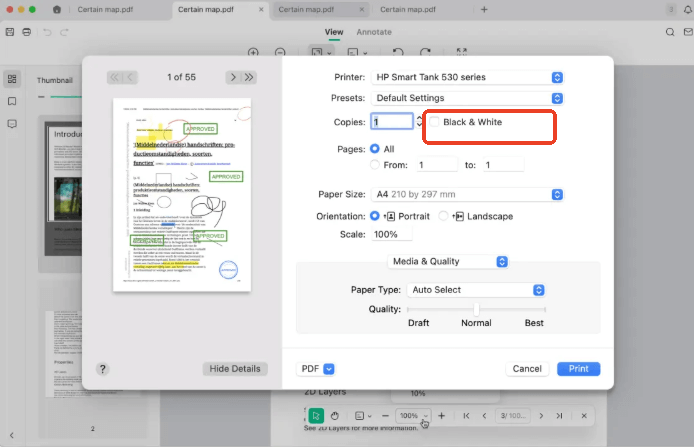Close the bottom floating toolbar
Screen dimensions: 694x447
(x=584, y=416)
